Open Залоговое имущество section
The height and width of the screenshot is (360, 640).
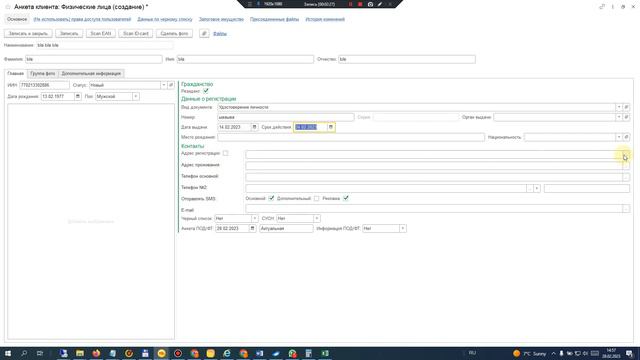pos(221,19)
